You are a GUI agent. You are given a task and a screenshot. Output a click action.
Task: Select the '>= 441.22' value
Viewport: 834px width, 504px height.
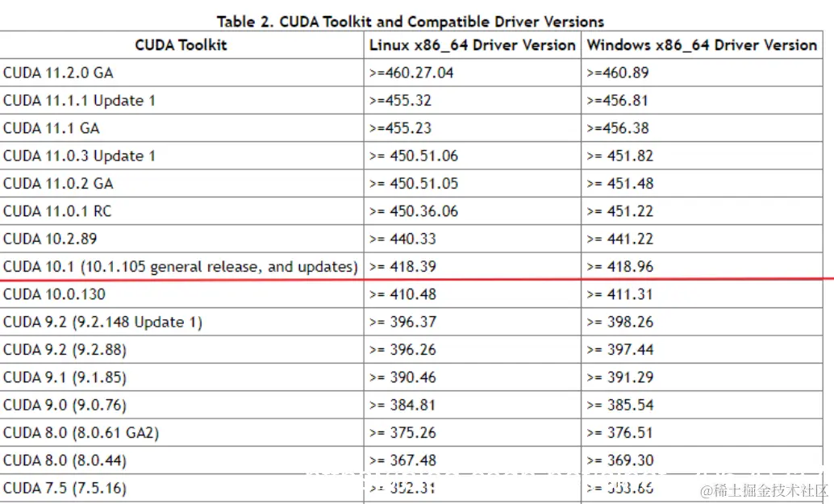tap(619, 239)
